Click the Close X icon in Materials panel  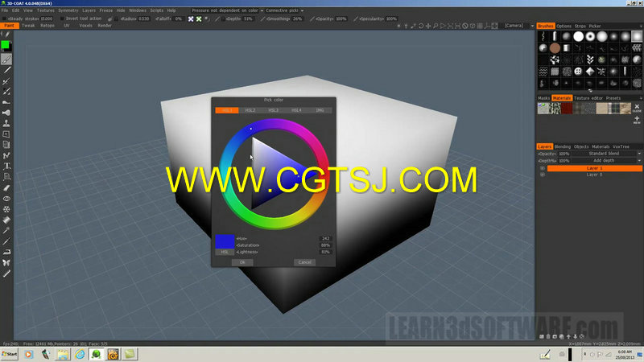pos(637,108)
